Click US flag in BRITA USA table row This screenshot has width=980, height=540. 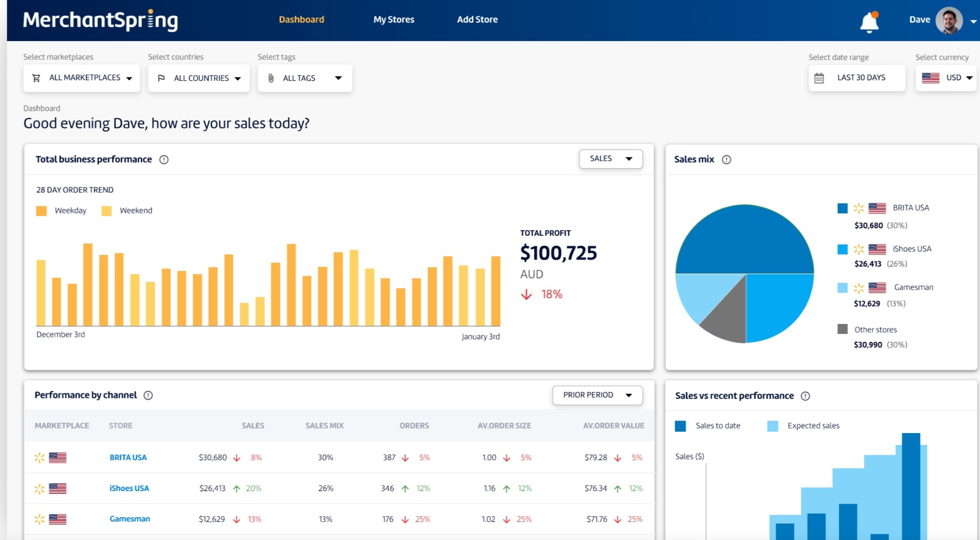click(58, 457)
